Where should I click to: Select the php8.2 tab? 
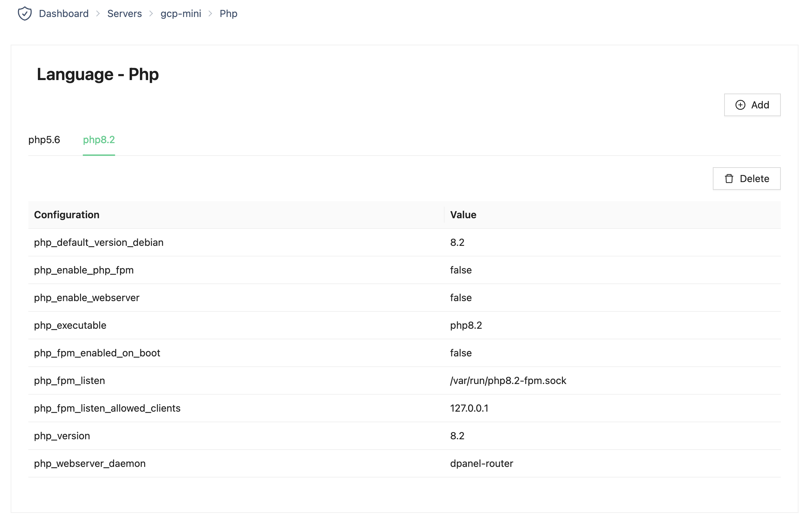click(x=99, y=140)
